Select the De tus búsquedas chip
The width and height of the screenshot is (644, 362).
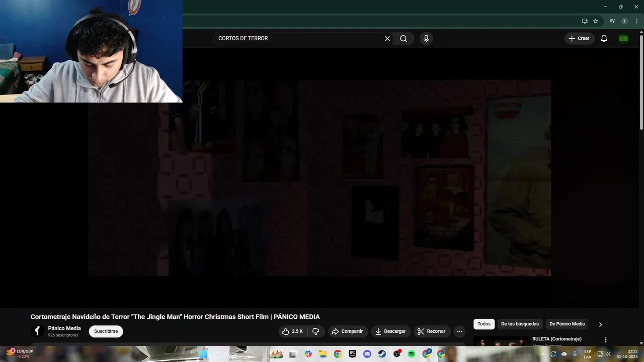[x=520, y=324]
